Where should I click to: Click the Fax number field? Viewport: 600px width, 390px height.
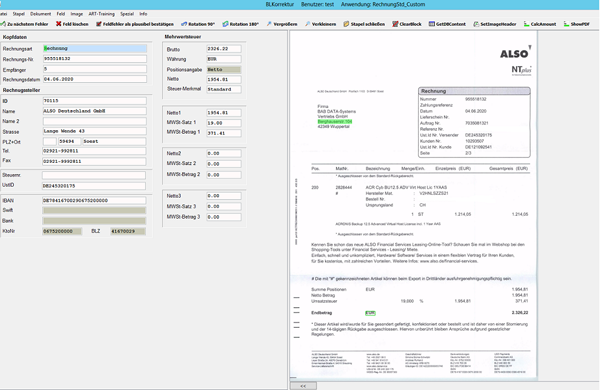pyautogui.click(x=94, y=162)
